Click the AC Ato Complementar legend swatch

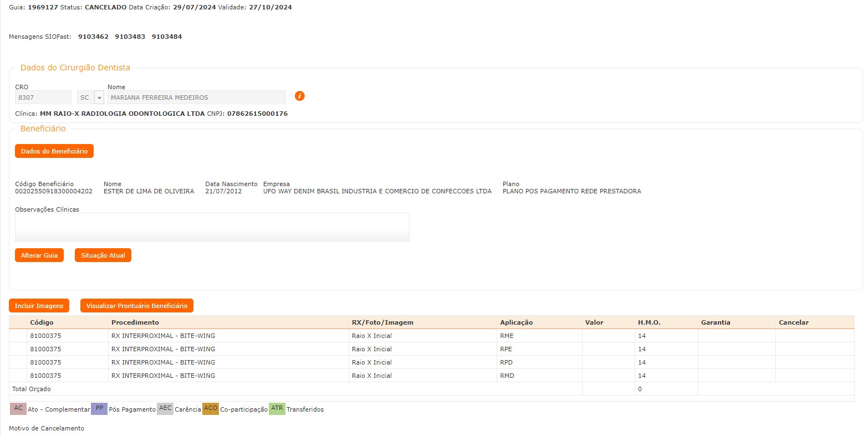[18, 409]
